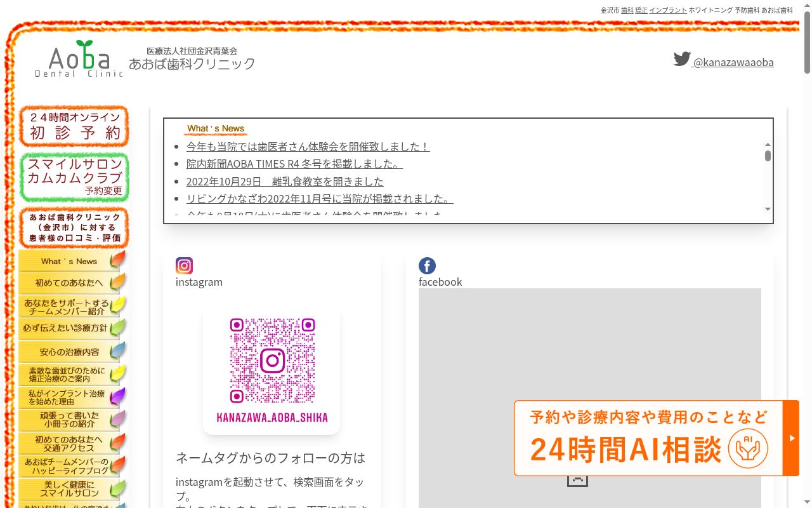Click the Instagram logo icon
Image resolution: width=812 pixels, height=508 pixels.
click(x=184, y=265)
